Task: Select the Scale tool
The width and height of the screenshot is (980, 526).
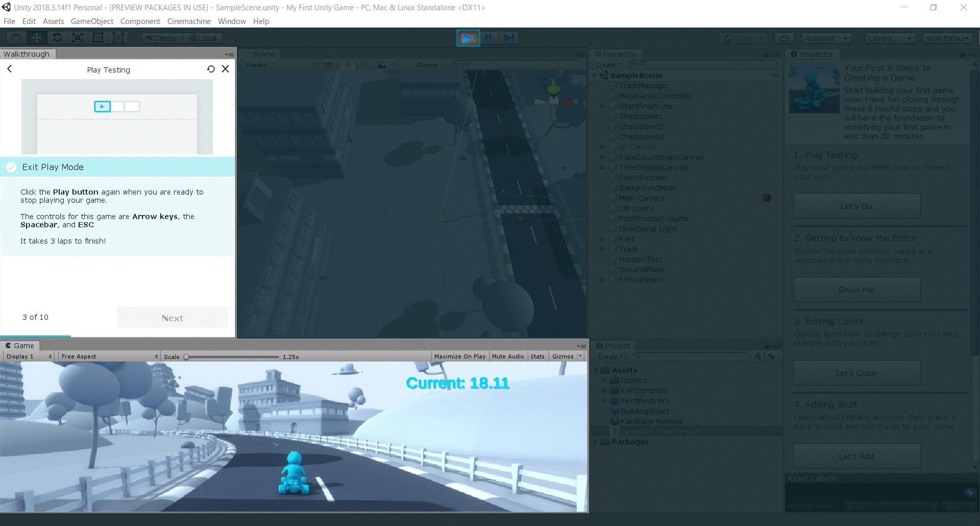Action: 78,38
